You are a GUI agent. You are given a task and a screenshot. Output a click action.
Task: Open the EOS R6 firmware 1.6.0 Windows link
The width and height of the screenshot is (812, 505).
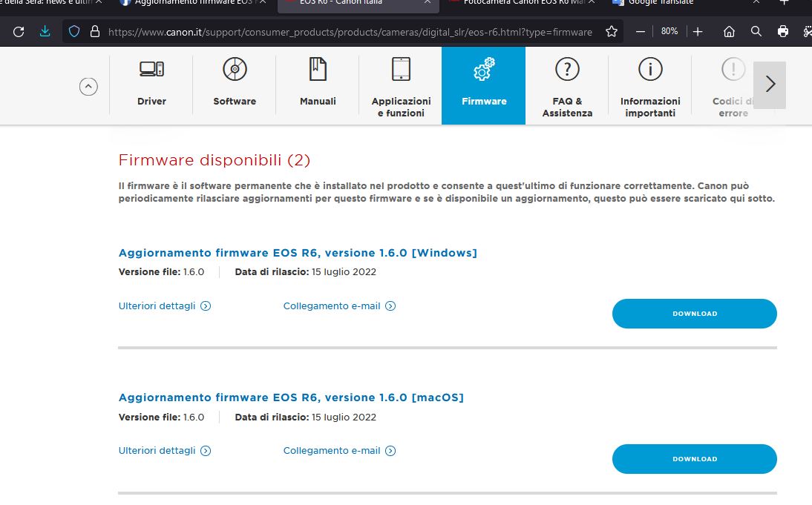[x=298, y=253]
